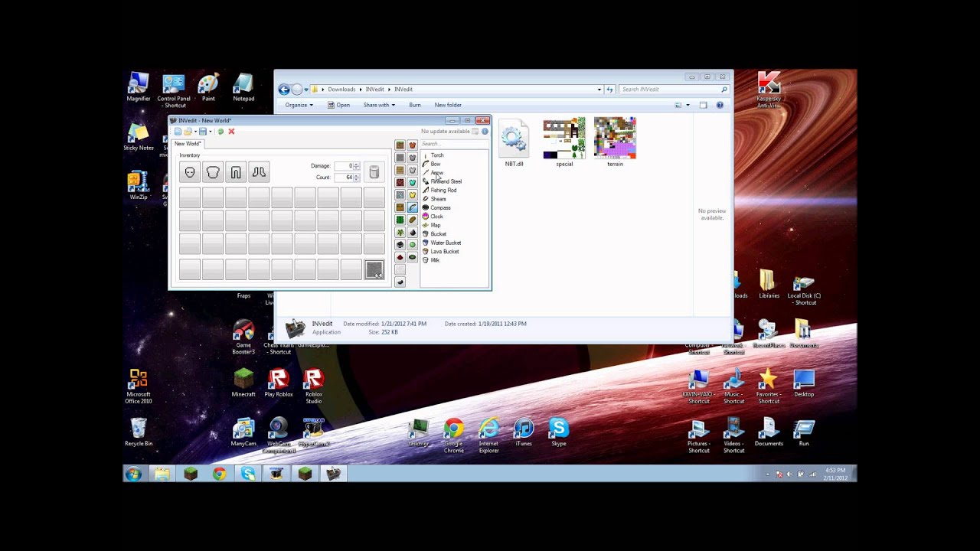
Task: Click Open in the Explorer toolbar
Action: (x=338, y=105)
